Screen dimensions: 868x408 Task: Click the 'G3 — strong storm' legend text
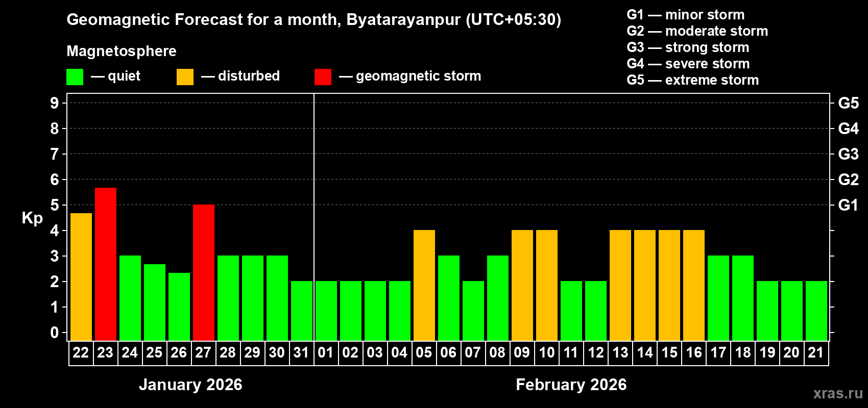pyautogui.click(x=688, y=47)
